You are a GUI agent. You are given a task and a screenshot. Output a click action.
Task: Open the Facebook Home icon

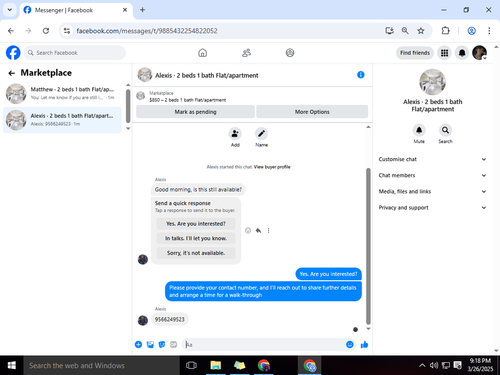point(202,53)
